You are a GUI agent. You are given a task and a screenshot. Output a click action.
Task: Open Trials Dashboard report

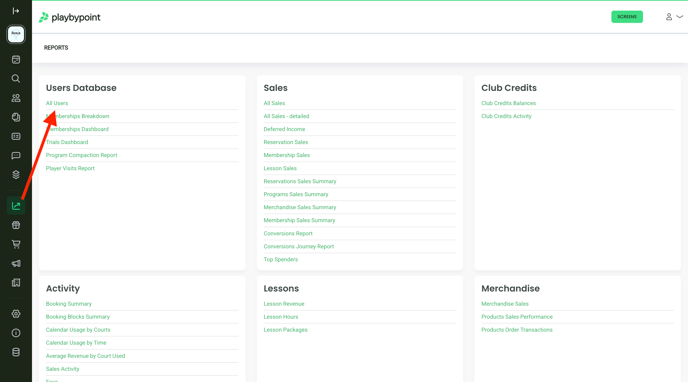(67, 142)
